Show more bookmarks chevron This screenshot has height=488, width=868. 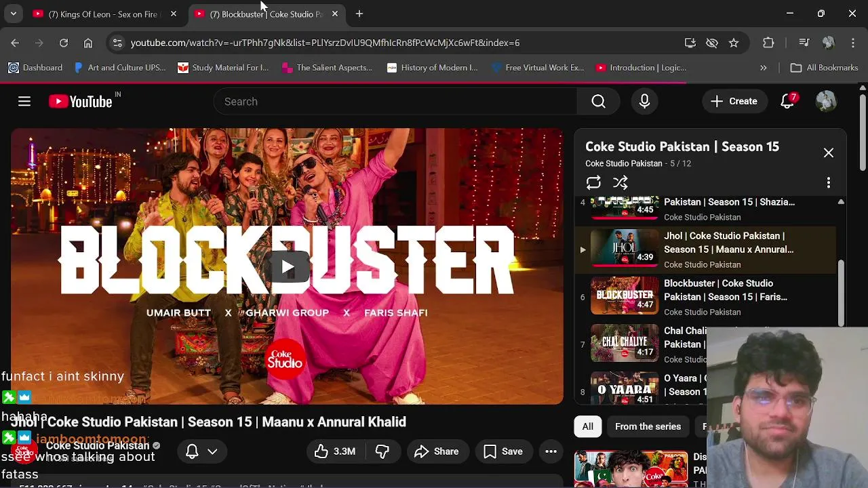764,68
